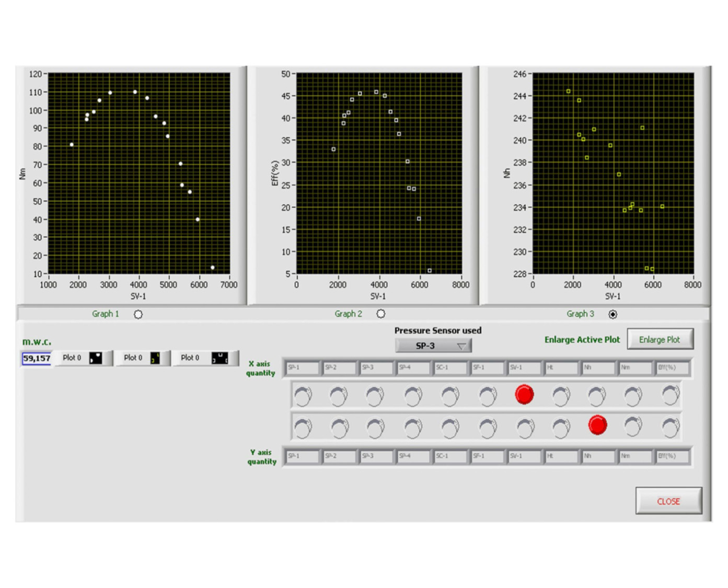Select the Graph 1 radio button
728x588 pixels.
point(138,314)
